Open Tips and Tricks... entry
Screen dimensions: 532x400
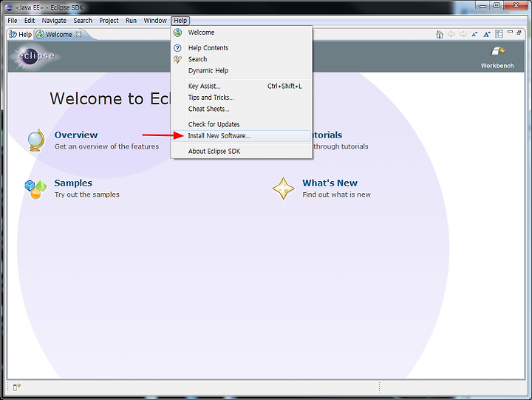(242, 98)
